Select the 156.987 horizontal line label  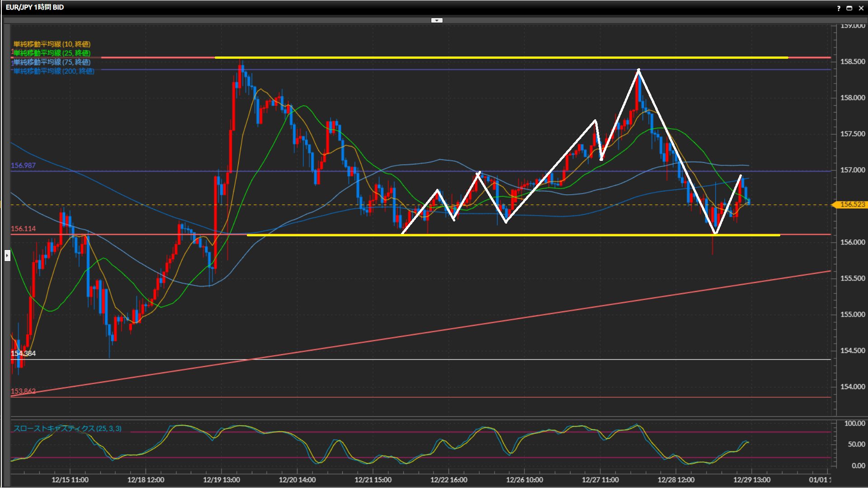[x=23, y=165]
